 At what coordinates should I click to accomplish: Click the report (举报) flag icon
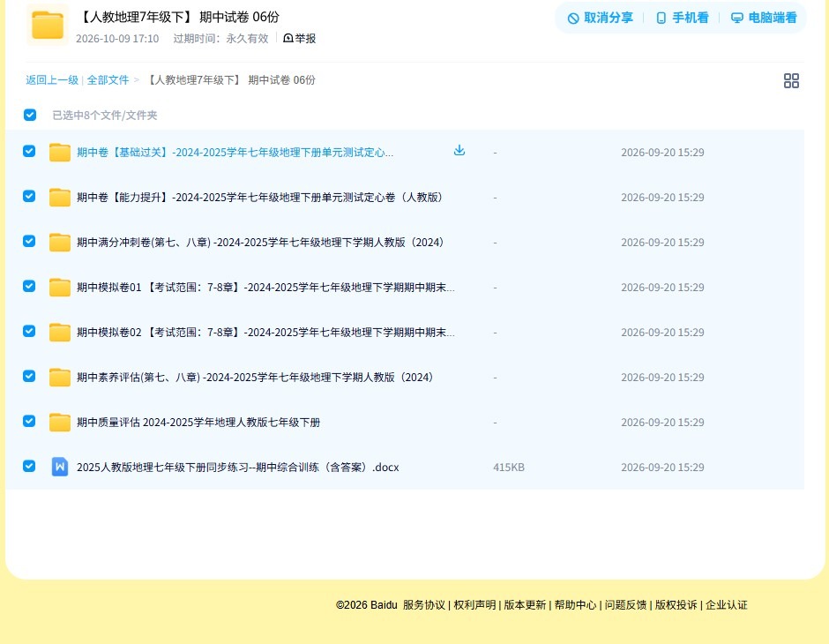288,38
